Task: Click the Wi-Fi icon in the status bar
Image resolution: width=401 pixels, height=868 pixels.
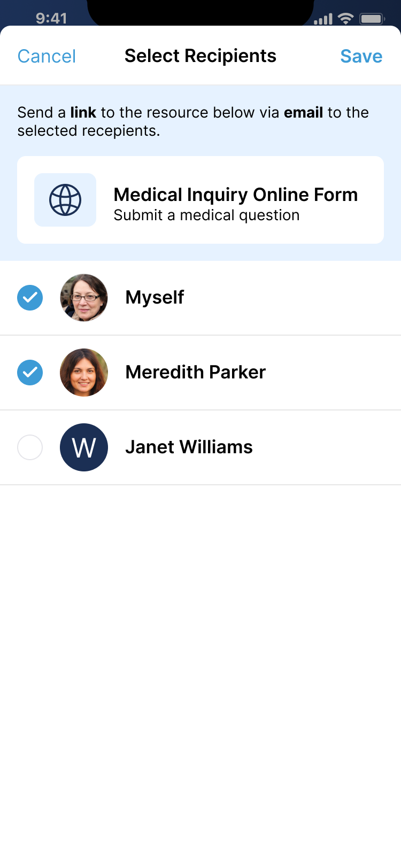Action: [346, 19]
